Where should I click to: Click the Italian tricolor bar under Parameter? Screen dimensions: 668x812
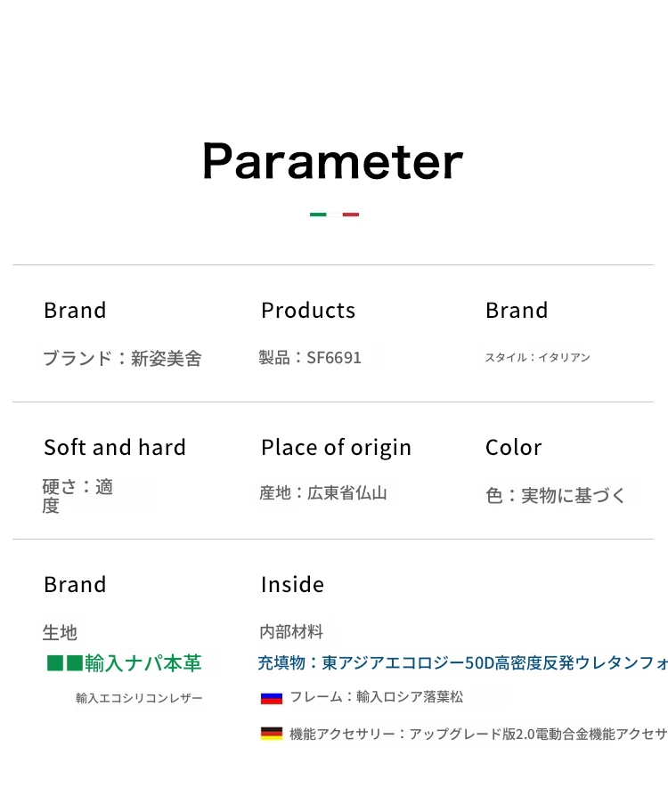334,215
